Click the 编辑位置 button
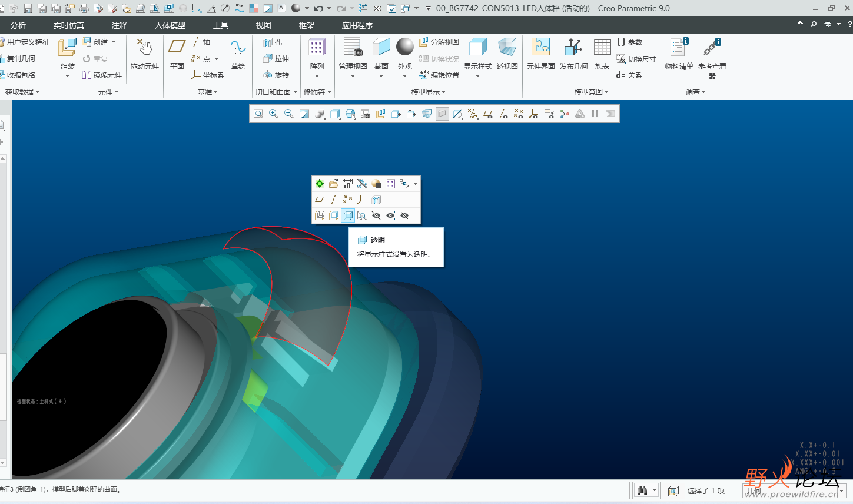The image size is (853, 504). 439,75
